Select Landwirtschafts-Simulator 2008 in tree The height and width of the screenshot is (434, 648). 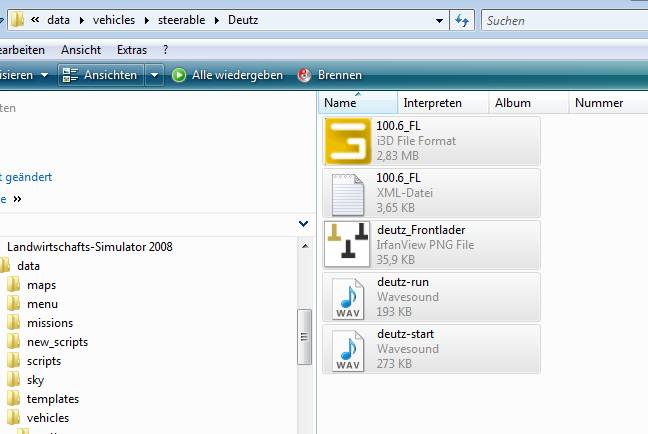coord(90,247)
